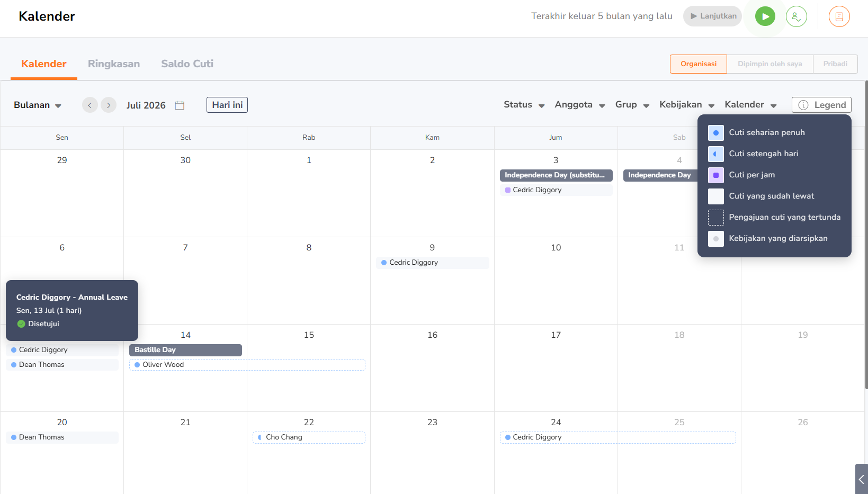This screenshot has width=868, height=494.
Task: Open Dean Thomas leave on July 13
Action: 62,365
